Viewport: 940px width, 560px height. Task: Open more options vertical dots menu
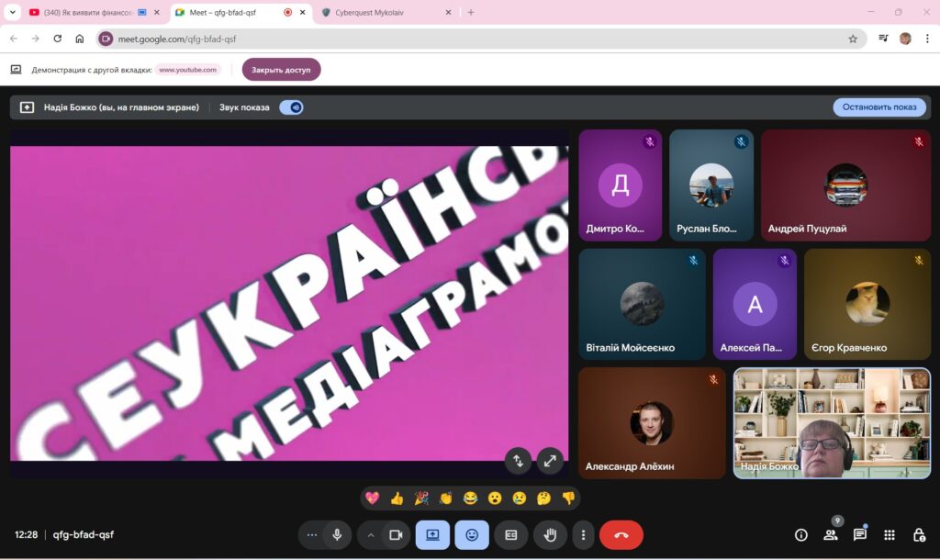tap(583, 535)
